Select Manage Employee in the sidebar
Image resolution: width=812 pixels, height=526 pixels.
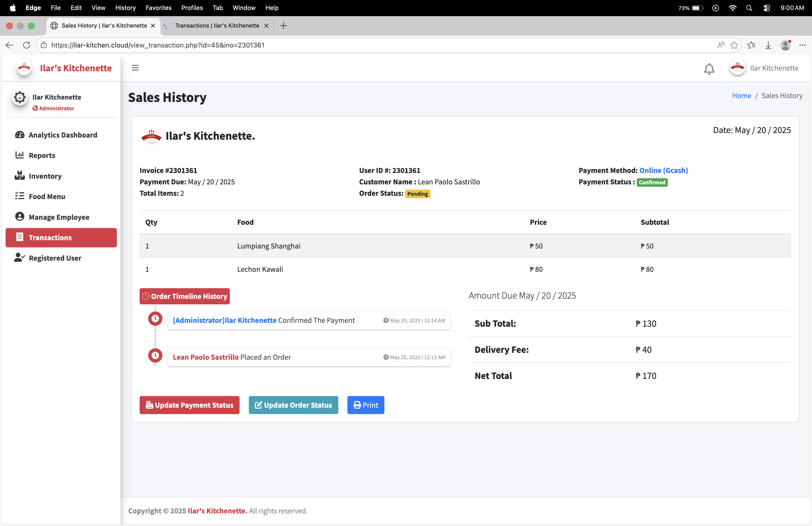[x=59, y=217]
